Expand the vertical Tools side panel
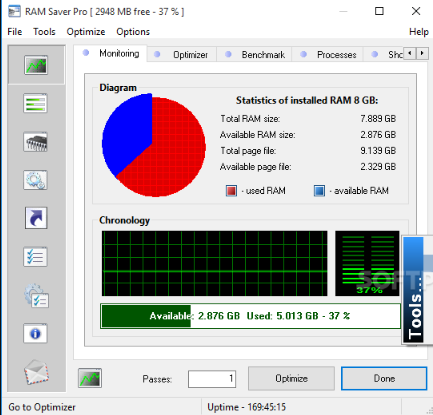The image size is (433, 415). [x=413, y=290]
